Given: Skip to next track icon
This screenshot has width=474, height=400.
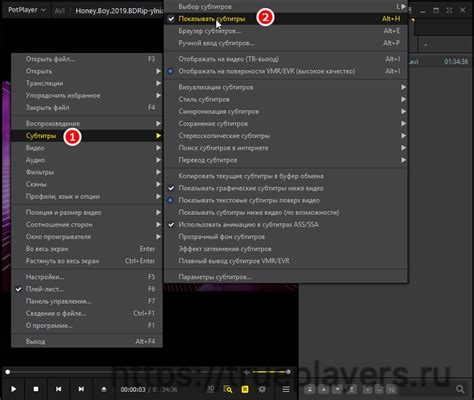Looking at the screenshot, I should [x=81, y=389].
